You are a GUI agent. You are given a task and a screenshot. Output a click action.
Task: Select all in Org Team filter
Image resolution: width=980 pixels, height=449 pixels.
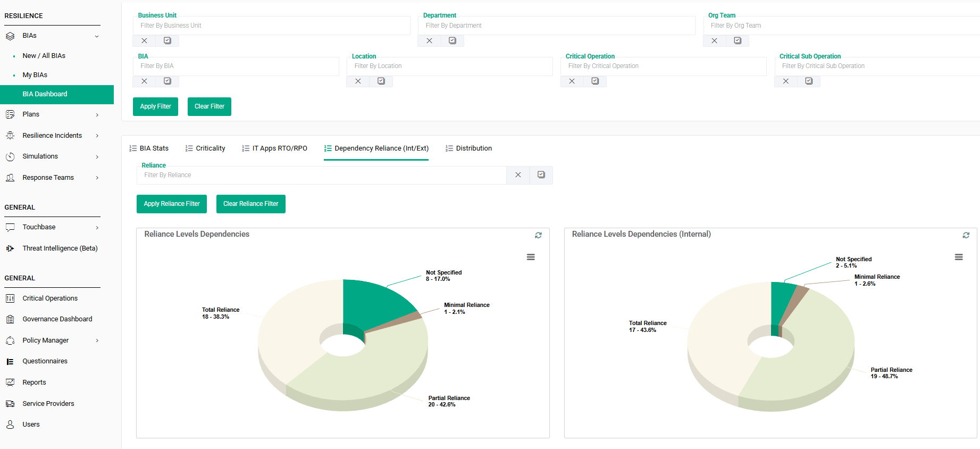(738, 41)
